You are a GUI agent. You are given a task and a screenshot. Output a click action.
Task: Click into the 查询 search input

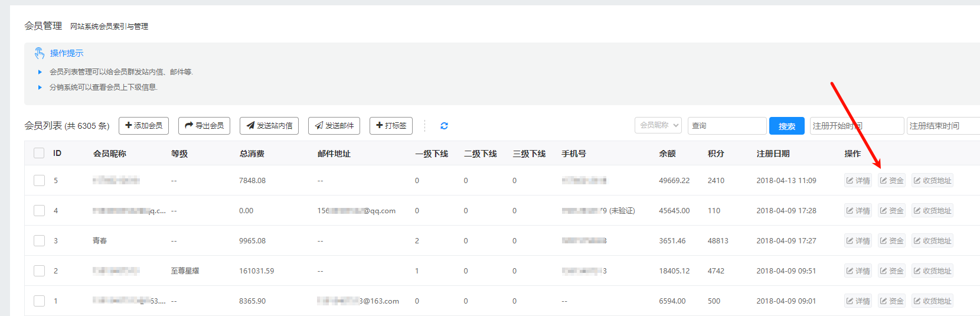point(727,126)
